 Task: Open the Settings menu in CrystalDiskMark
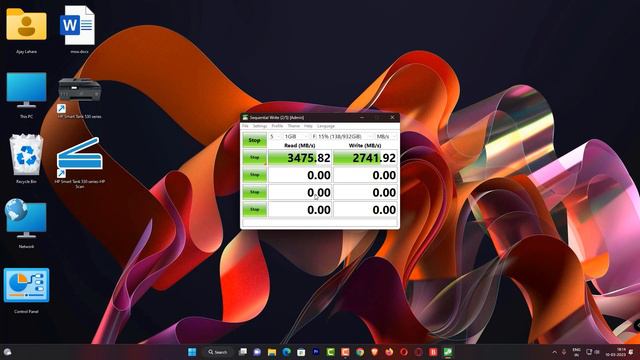click(260, 126)
